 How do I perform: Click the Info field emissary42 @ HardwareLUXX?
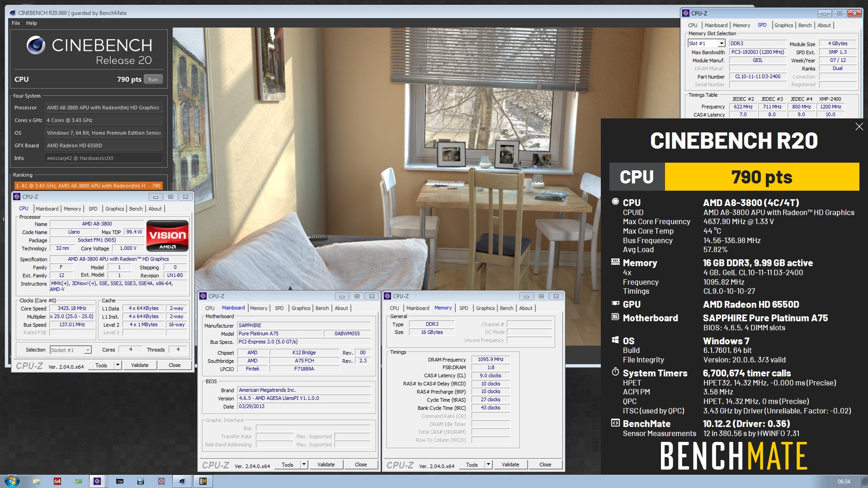104,158
